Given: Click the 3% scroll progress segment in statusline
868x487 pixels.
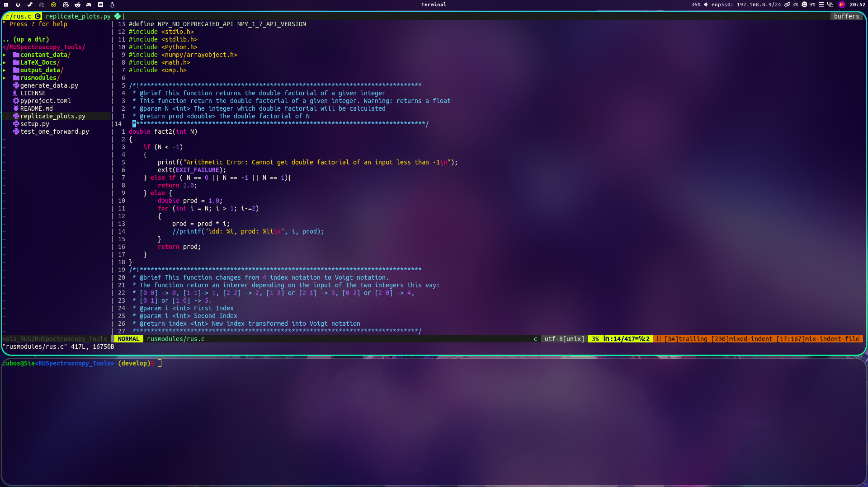Looking at the screenshot, I should click(x=596, y=339).
